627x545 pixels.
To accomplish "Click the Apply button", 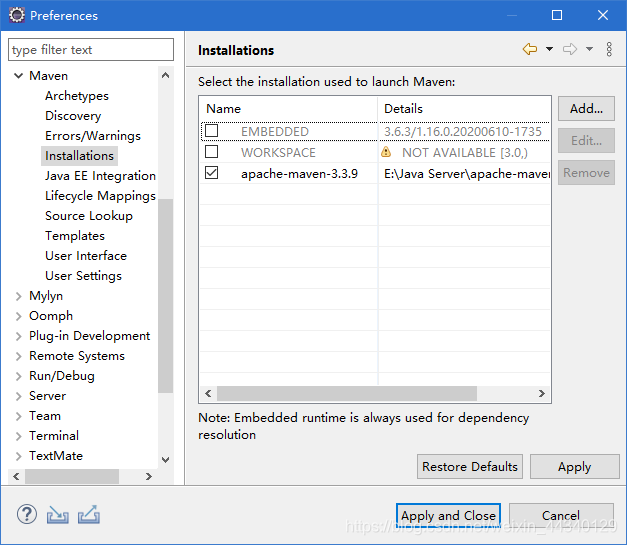I will (575, 466).
